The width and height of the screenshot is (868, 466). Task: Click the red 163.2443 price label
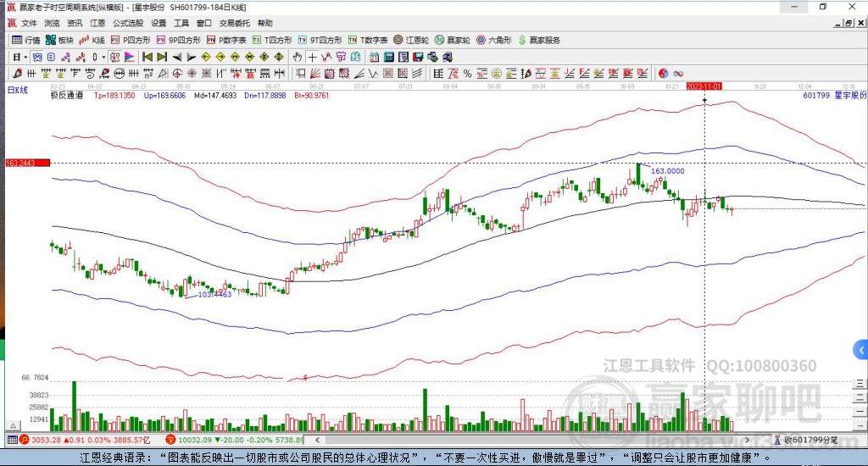pyautogui.click(x=28, y=163)
